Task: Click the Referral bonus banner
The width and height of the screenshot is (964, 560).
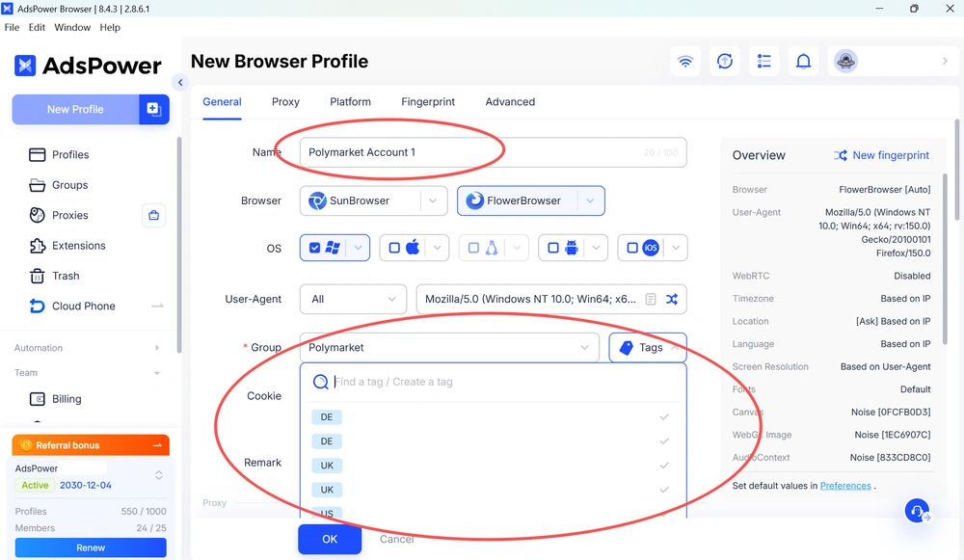Action: pyautogui.click(x=91, y=445)
